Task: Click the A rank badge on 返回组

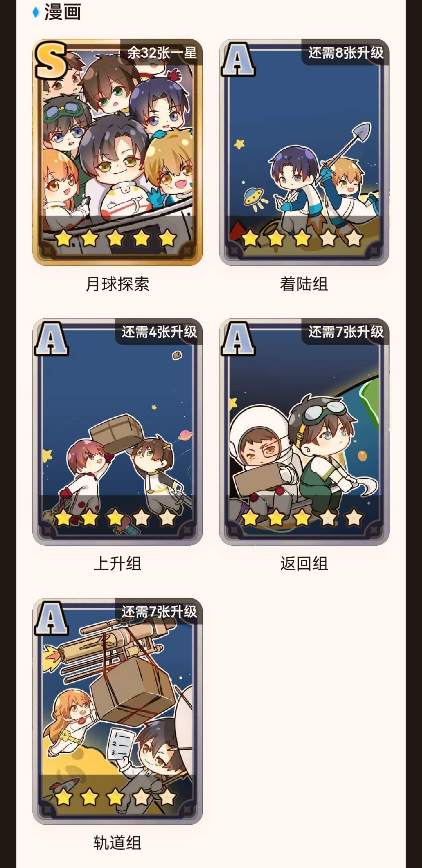Action: (238, 339)
